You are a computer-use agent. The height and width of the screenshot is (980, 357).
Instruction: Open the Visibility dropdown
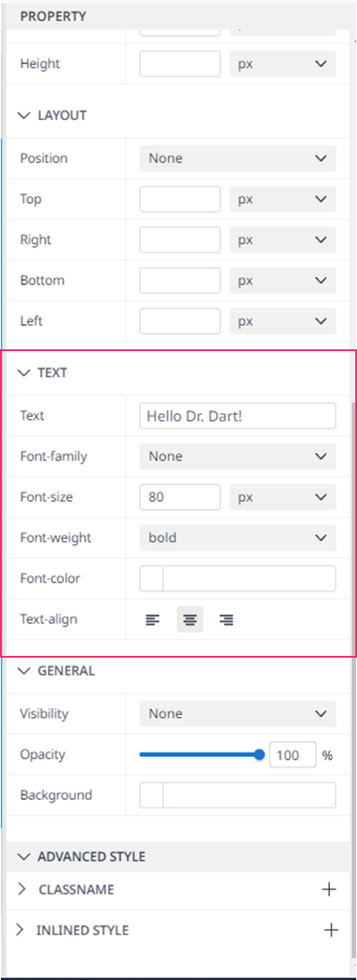pos(238,713)
